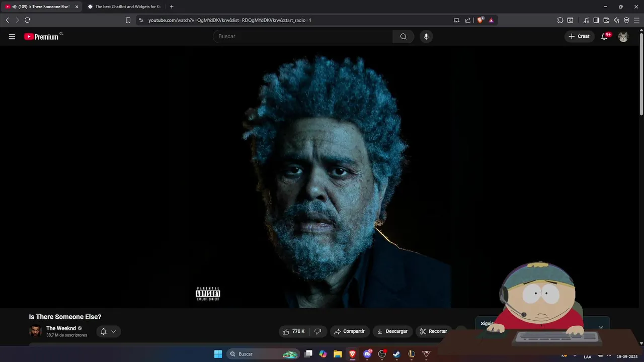This screenshot has width=644, height=362.
Task: Like the video (770 K)
Action: click(x=294, y=331)
